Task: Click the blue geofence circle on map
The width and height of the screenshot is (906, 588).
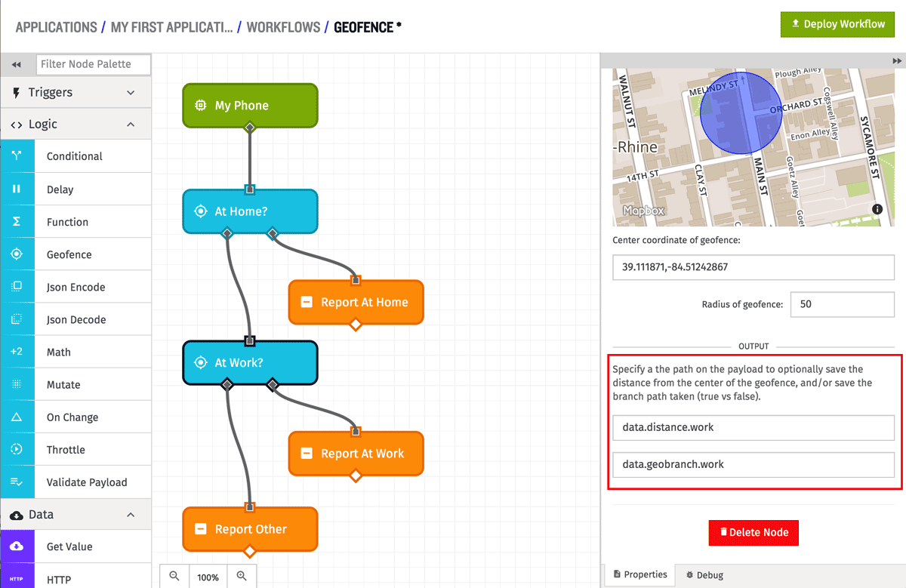Action: pyautogui.click(x=741, y=113)
